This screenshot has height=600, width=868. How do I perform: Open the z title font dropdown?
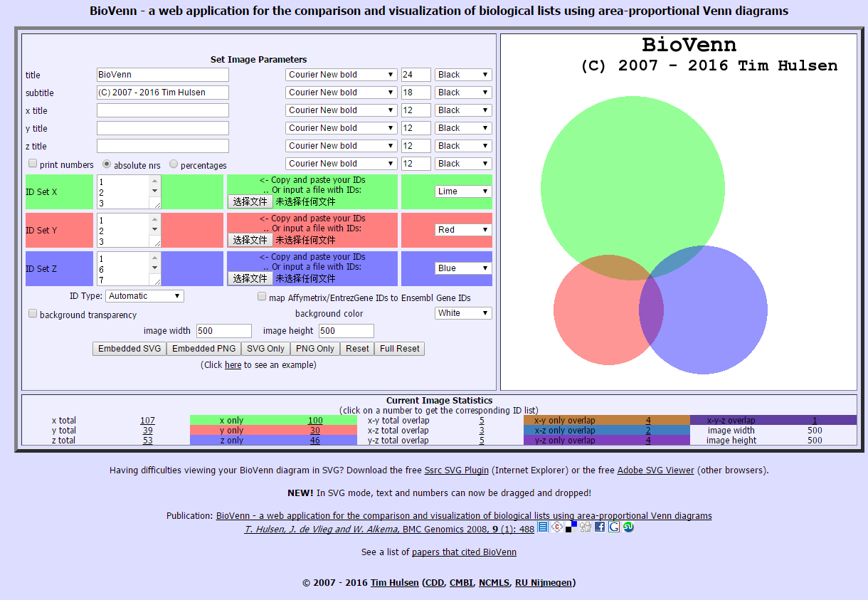pyautogui.click(x=342, y=146)
